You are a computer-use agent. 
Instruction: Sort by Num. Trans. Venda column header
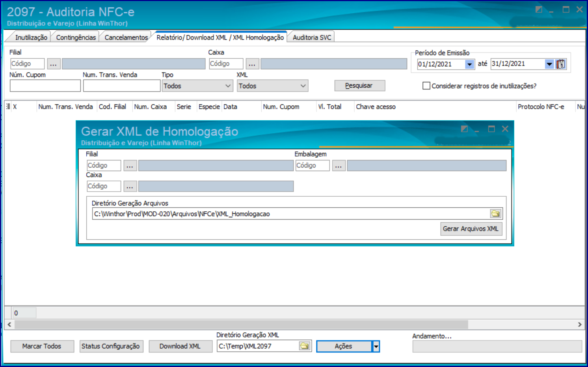point(66,107)
